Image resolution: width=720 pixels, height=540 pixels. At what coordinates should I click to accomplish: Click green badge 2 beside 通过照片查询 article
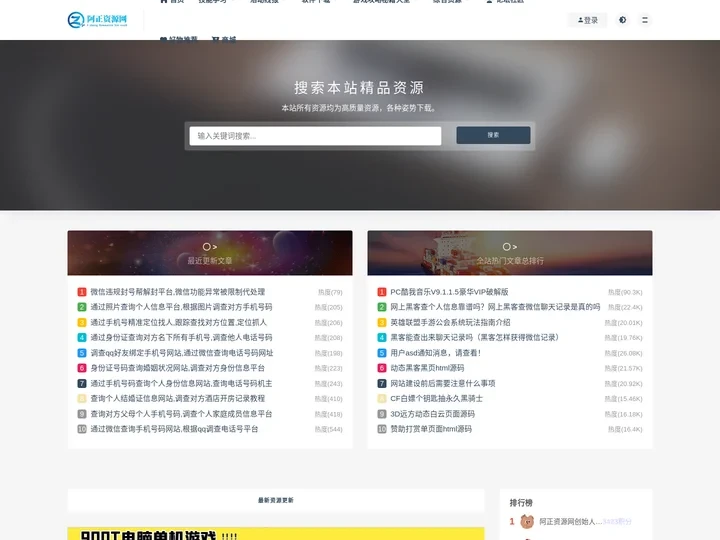(82, 307)
